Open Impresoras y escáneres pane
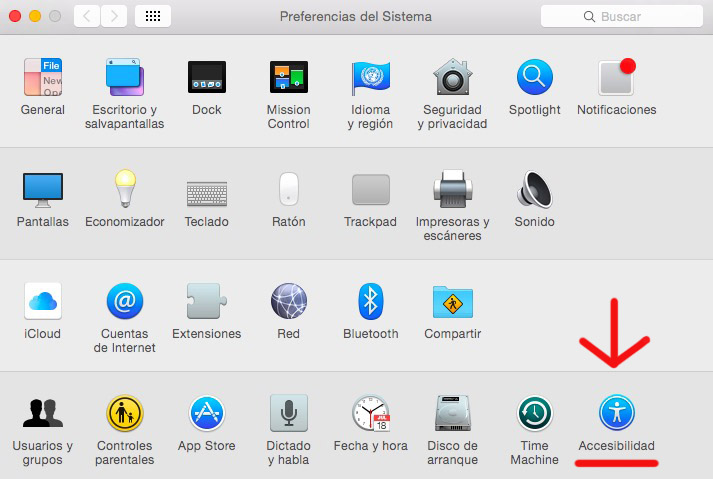 point(452,188)
